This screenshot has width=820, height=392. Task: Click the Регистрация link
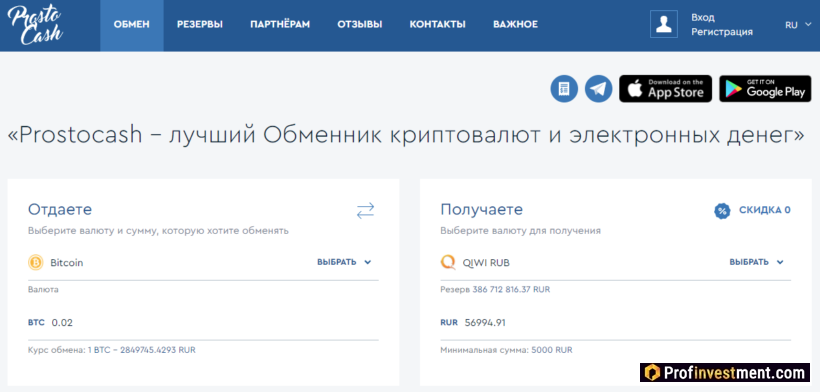722,32
